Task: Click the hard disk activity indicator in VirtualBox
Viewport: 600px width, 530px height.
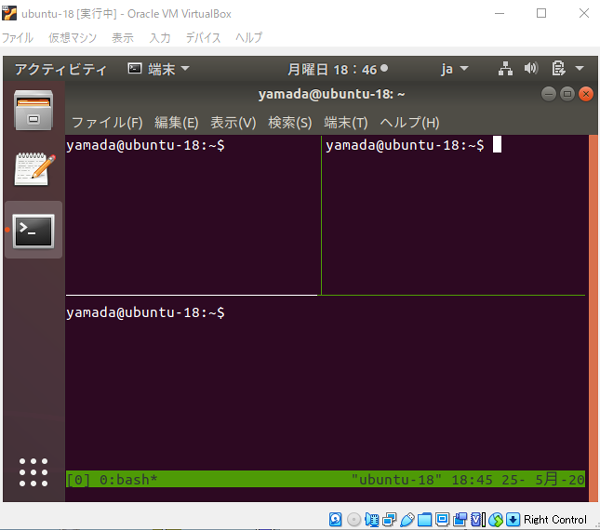Action: tap(335, 519)
